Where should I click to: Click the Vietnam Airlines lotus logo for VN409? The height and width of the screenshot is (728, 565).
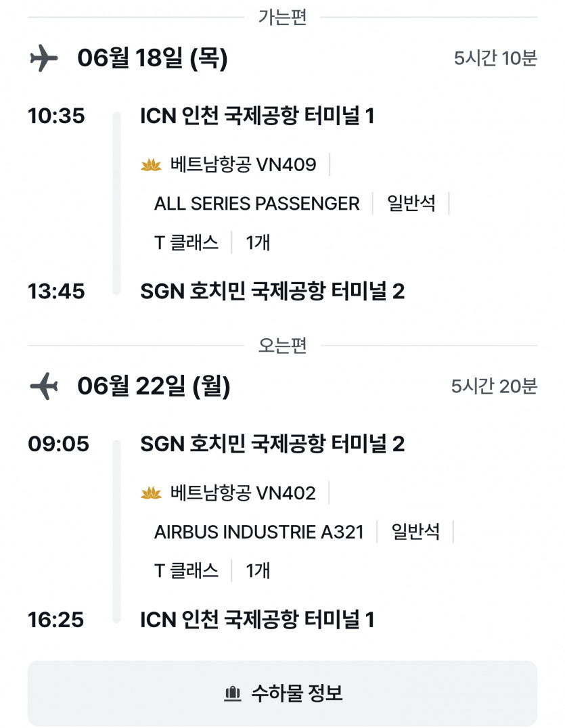click(151, 165)
